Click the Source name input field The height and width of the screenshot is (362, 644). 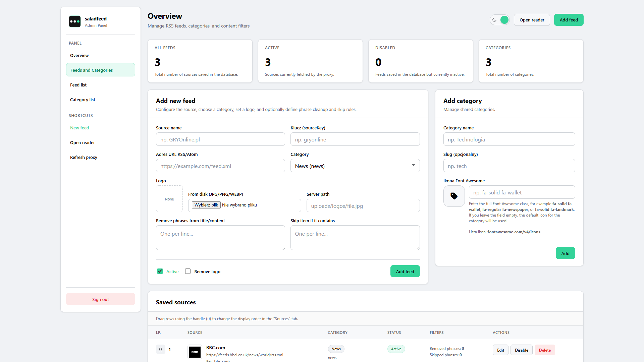point(220,139)
